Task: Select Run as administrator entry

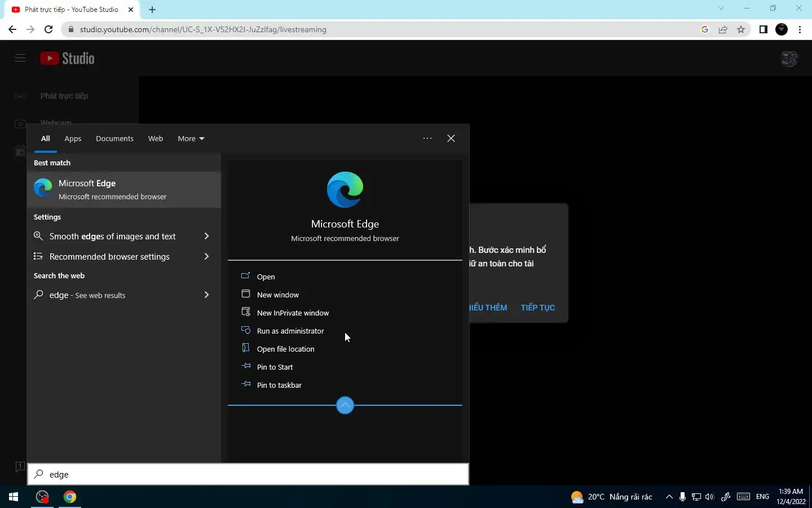Action: click(x=290, y=331)
